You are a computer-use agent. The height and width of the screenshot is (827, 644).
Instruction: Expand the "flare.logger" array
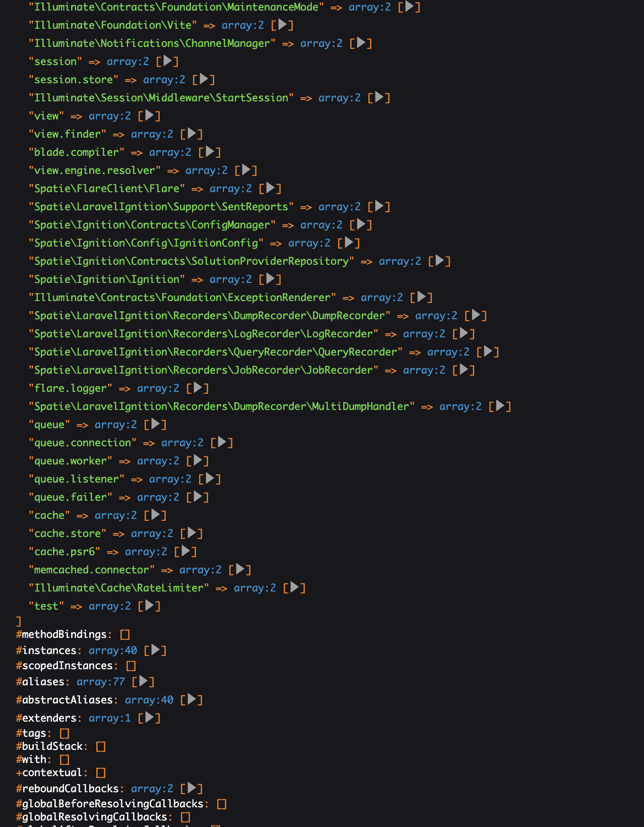tap(198, 388)
